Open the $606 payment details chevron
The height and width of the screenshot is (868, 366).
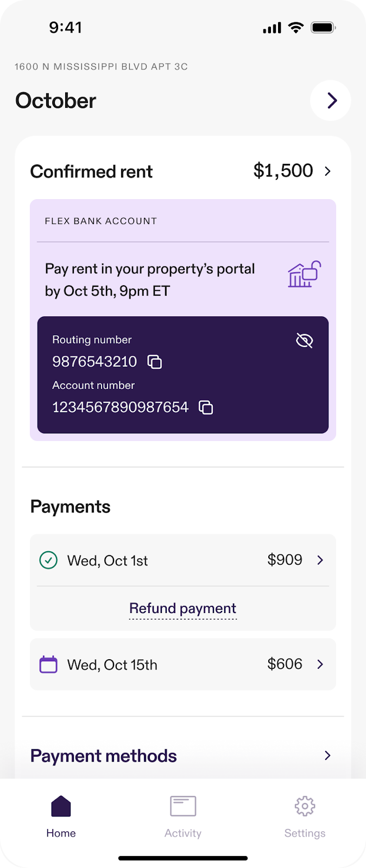[x=320, y=664]
